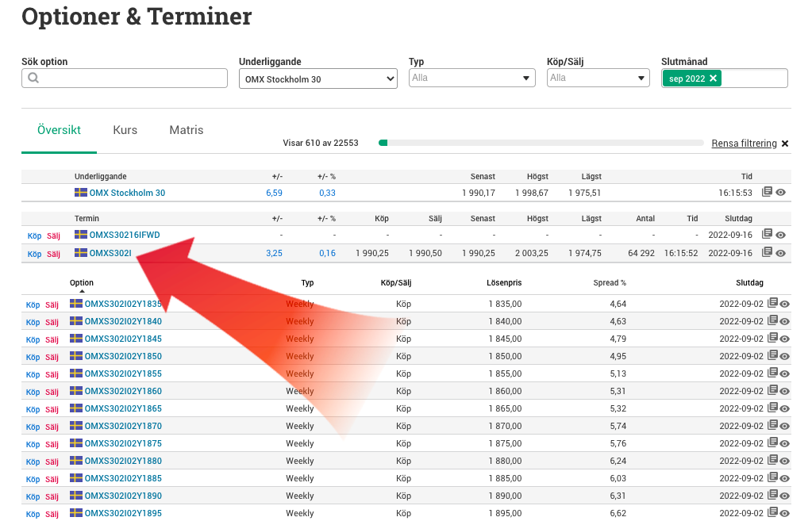The height and width of the screenshot is (521, 812).
Task: Click Köp for the OMXS302I termin
Action: coord(34,254)
